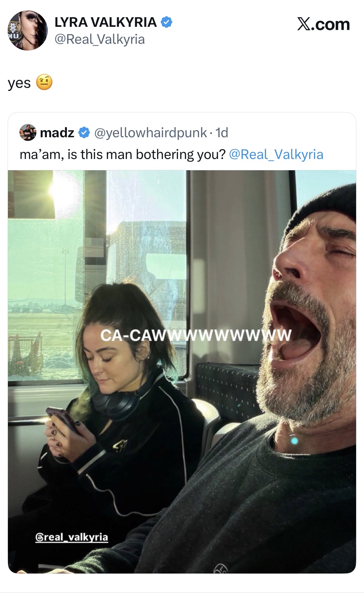Click the CA-CAWWWW caption overlay on photo
Image resolution: width=364 pixels, height=593 pixels.
click(x=196, y=335)
